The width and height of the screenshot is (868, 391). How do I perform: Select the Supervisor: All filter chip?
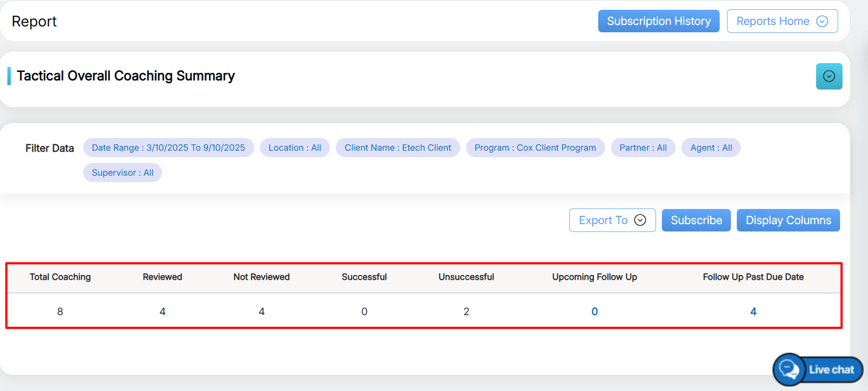point(122,173)
